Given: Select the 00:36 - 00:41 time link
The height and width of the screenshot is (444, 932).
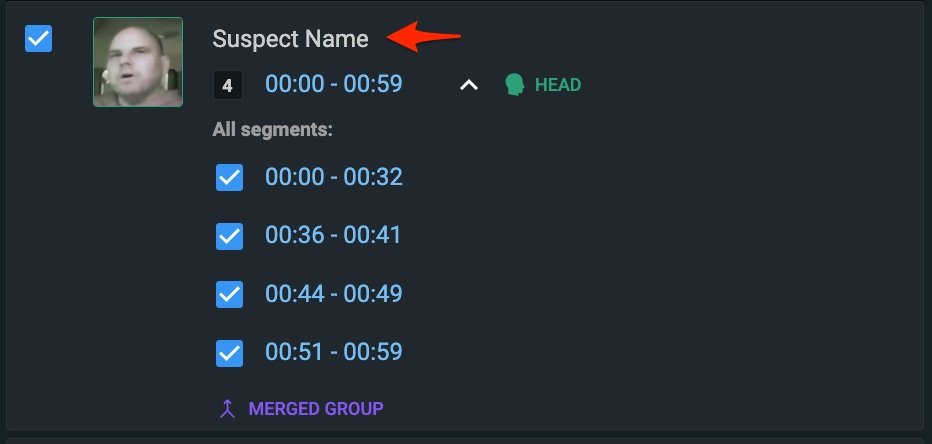Looking at the screenshot, I should 333,235.
